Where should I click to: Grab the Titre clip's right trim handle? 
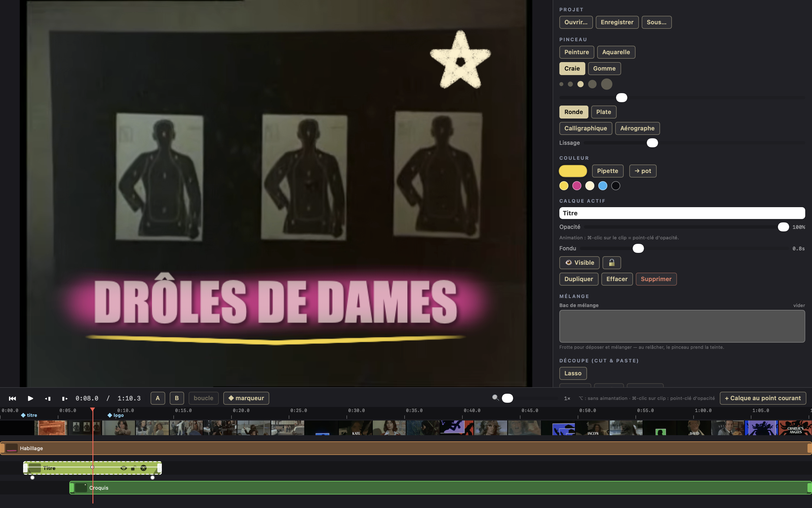click(x=159, y=468)
